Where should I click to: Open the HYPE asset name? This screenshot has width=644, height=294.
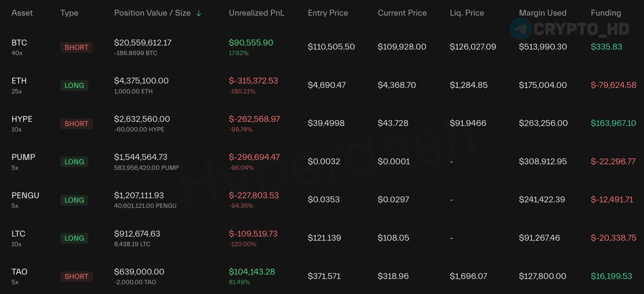pyautogui.click(x=22, y=119)
